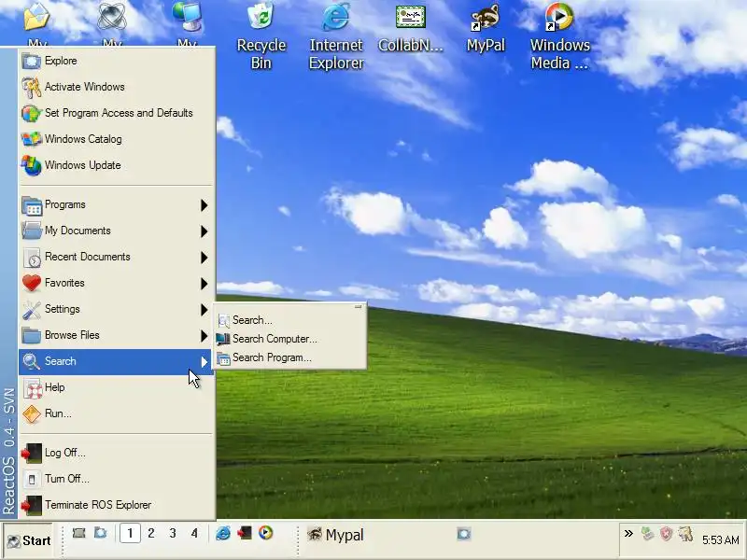Open Help from the start menu
747x560 pixels.
point(116,387)
